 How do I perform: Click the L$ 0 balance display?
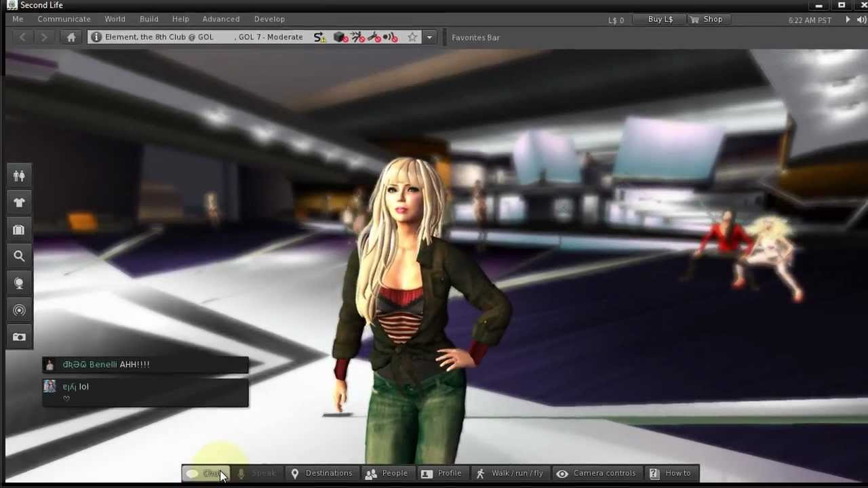coord(616,20)
